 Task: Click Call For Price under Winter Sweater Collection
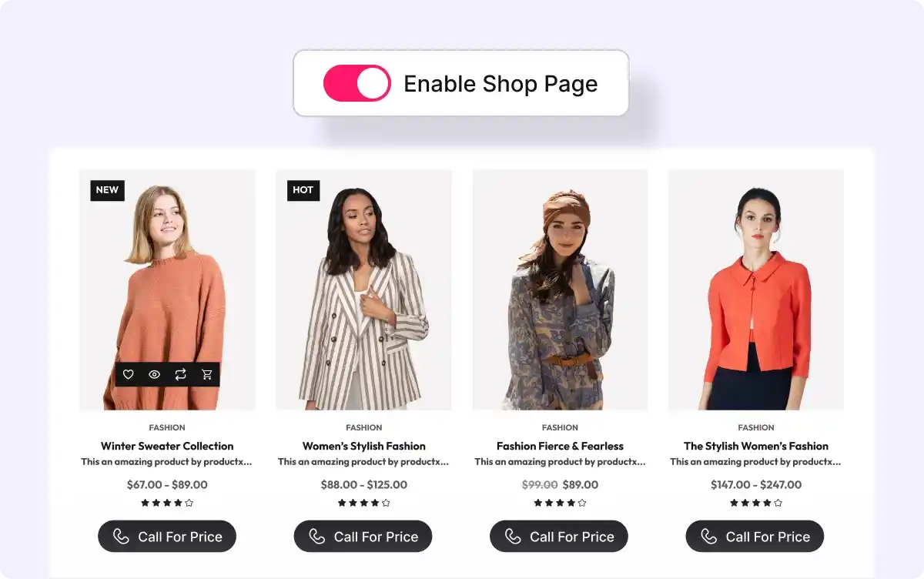point(167,537)
